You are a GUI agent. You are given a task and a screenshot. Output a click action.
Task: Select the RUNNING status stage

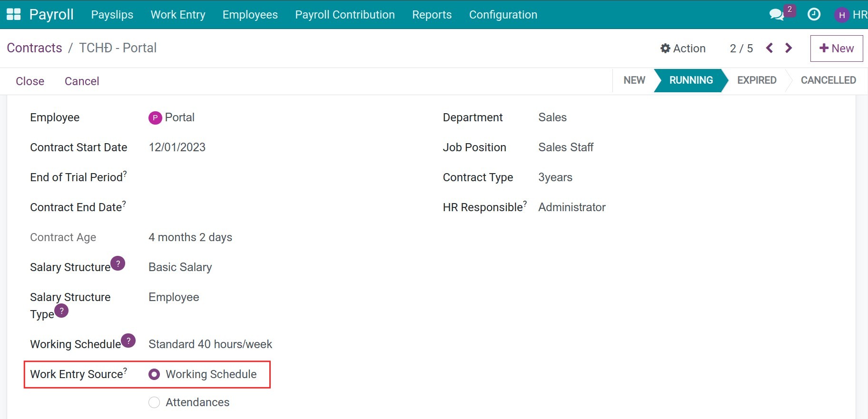(x=691, y=80)
